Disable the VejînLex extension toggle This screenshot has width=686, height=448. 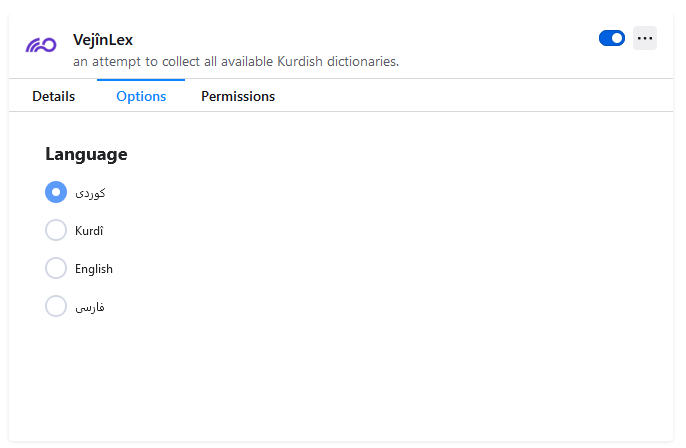click(x=612, y=38)
